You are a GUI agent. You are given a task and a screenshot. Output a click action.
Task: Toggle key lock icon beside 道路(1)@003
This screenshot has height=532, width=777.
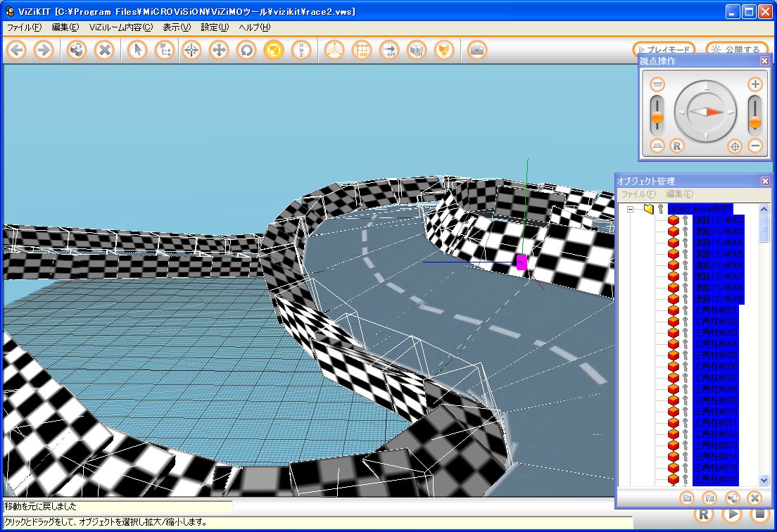click(686, 232)
